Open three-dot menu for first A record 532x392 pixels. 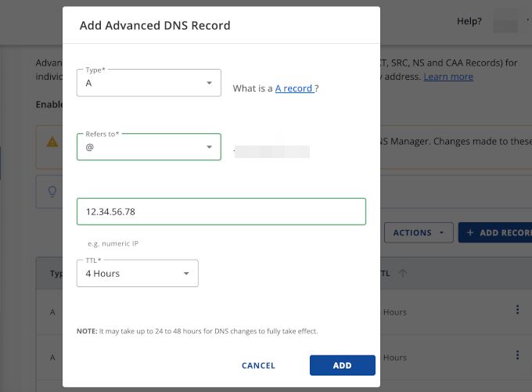coord(517,311)
